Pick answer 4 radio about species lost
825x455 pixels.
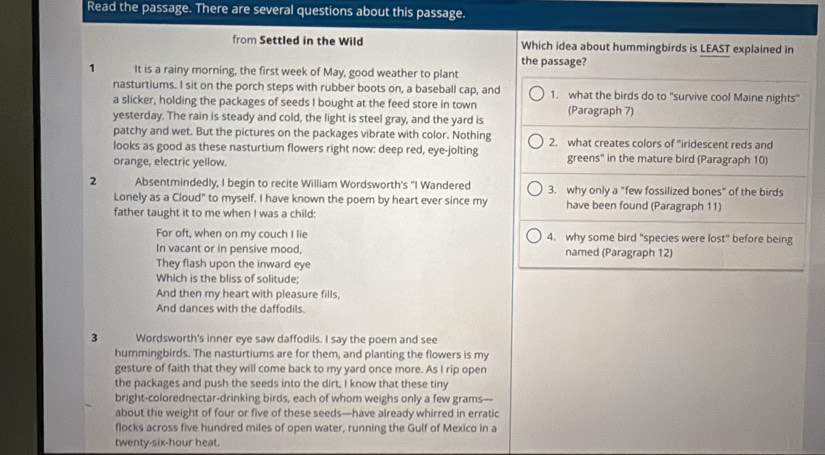pos(534,237)
